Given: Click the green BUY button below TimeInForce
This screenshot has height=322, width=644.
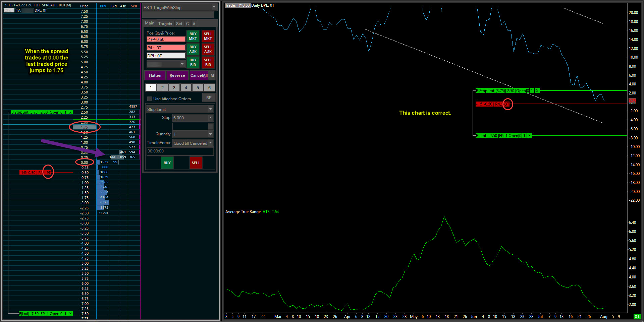Looking at the screenshot, I should tap(167, 163).
